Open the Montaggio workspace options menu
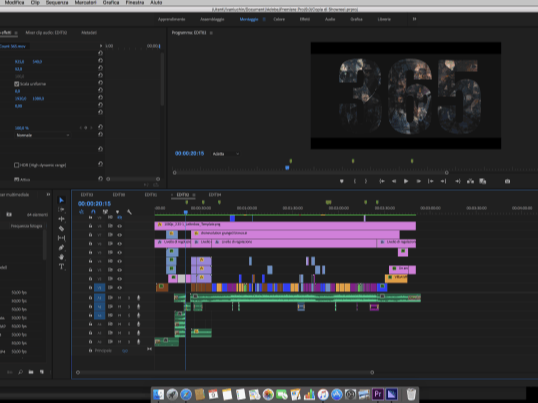 coord(264,19)
